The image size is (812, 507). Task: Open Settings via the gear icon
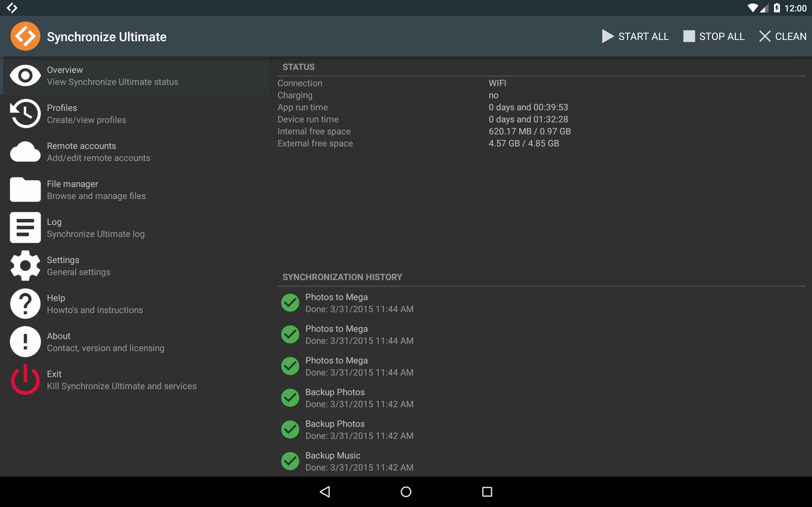point(25,266)
